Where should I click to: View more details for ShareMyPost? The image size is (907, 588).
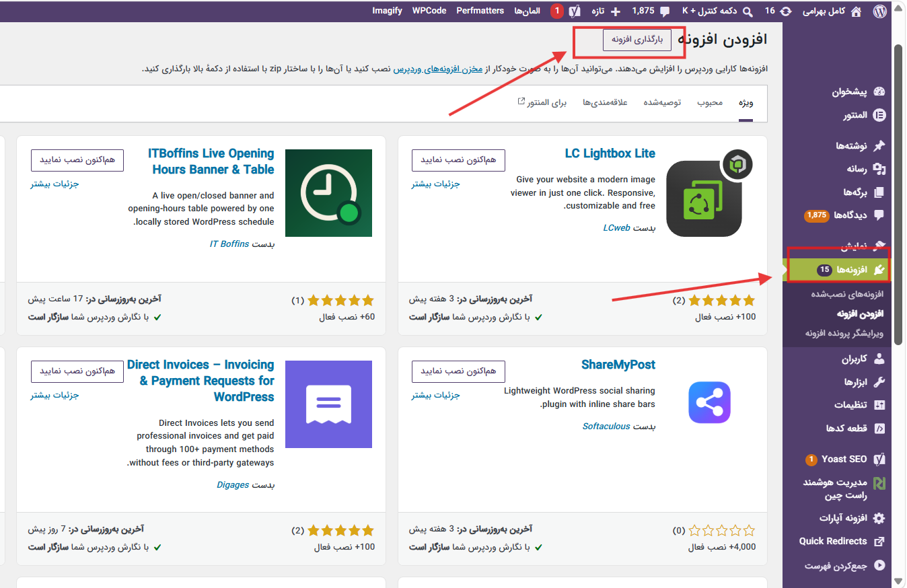(435, 395)
